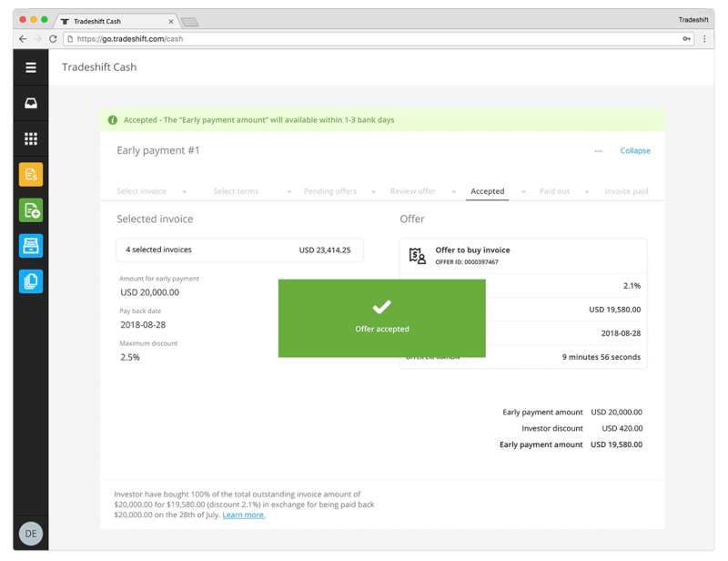Go to the Review offer step
Viewport: 728px width, 561px height.
413,191
